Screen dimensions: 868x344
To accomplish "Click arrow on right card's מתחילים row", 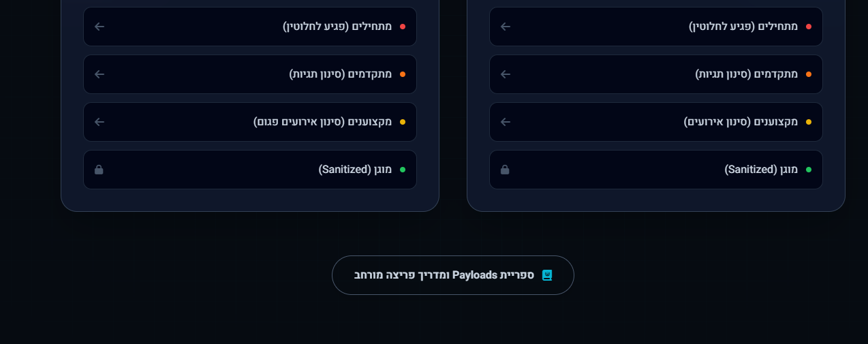I will [506, 27].
